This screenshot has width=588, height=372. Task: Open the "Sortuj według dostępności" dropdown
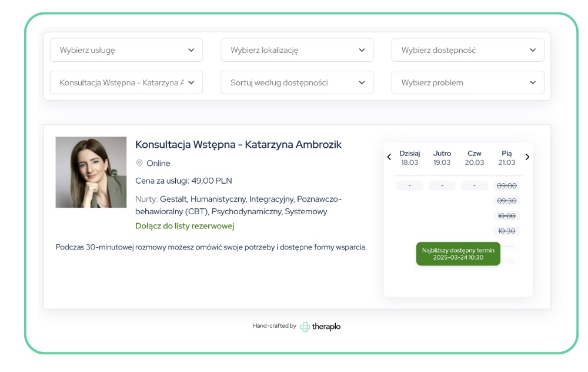click(x=297, y=82)
